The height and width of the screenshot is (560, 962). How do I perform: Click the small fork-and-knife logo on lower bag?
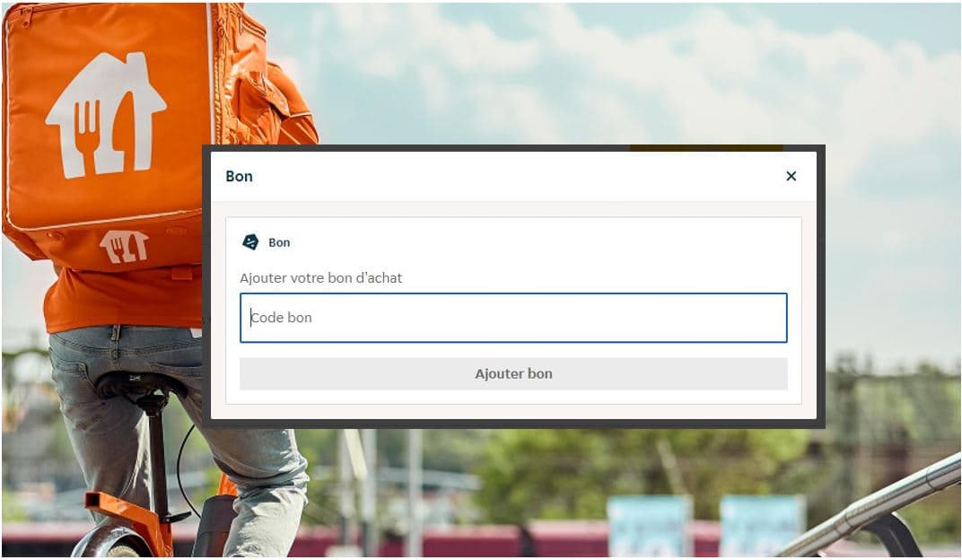pyautogui.click(x=124, y=247)
